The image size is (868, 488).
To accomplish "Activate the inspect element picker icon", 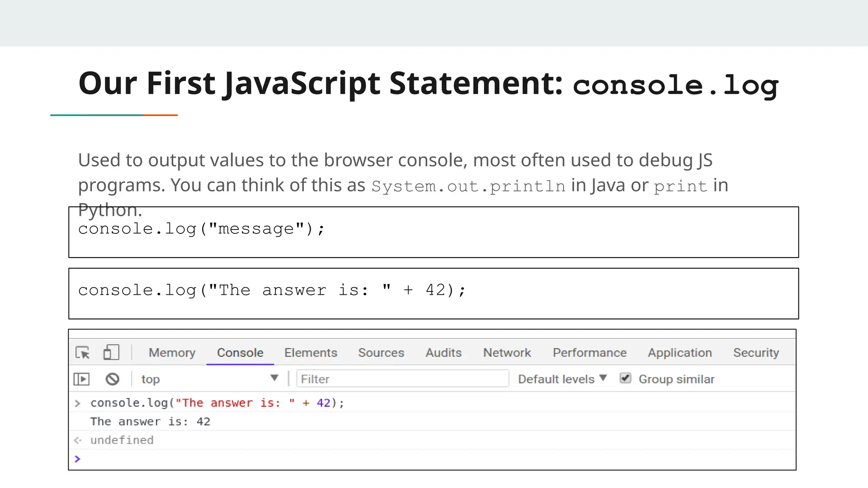I will pos(83,352).
